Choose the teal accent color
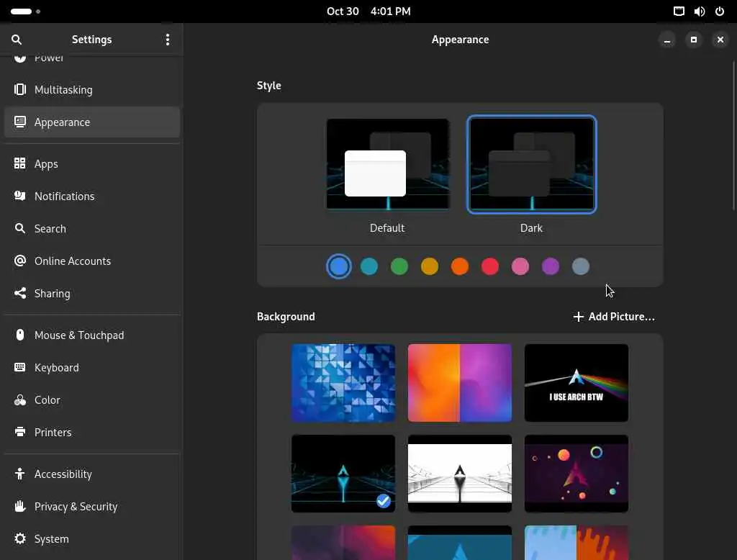Viewport: 737px width, 560px height. [369, 266]
